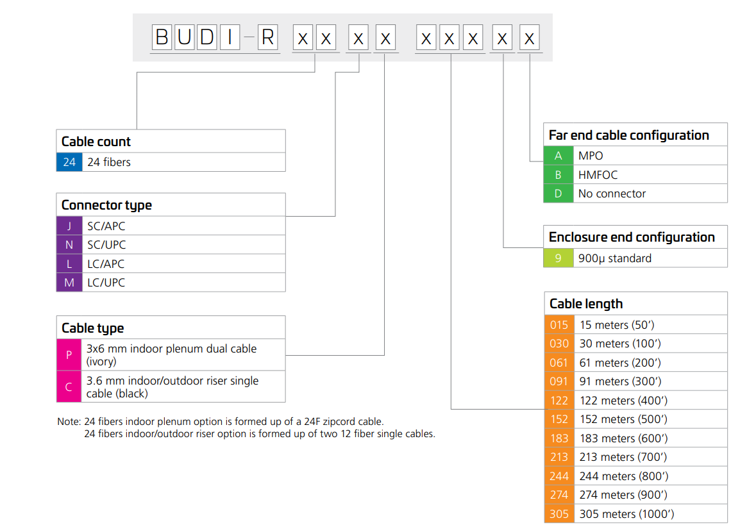Screen dimensions: 756x532
Task: Select the orange 015 cable length code
Action: point(559,325)
